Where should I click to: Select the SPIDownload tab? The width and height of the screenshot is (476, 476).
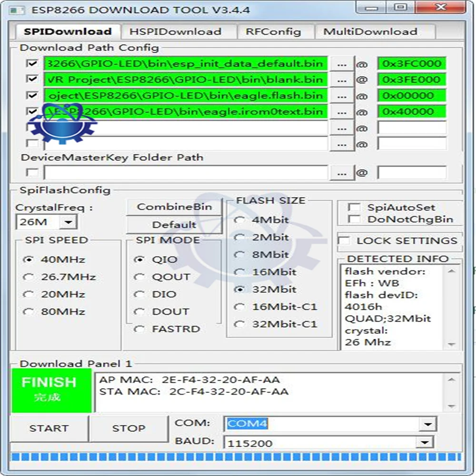pyautogui.click(x=68, y=31)
